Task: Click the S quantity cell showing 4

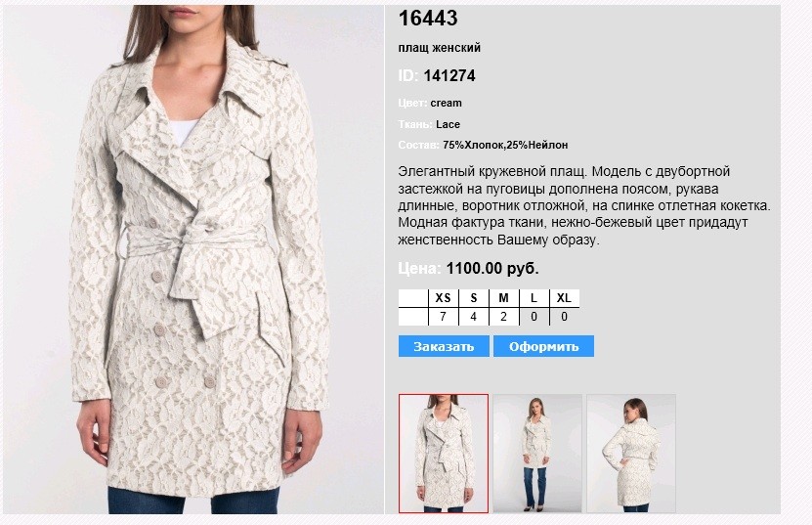Action: 473,317
